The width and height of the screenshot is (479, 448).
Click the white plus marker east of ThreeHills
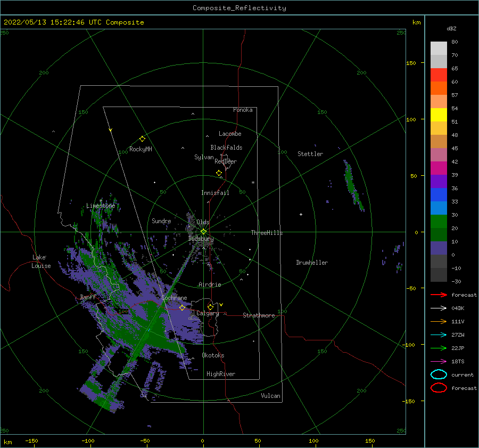click(x=301, y=214)
